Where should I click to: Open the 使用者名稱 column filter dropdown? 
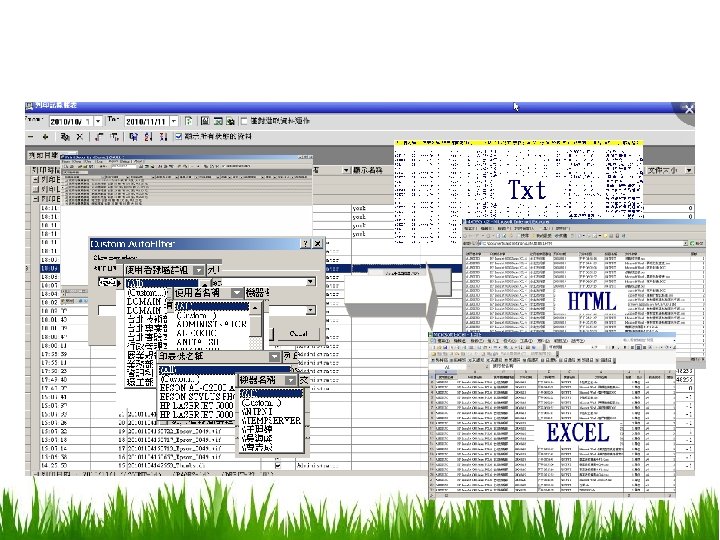[236, 292]
